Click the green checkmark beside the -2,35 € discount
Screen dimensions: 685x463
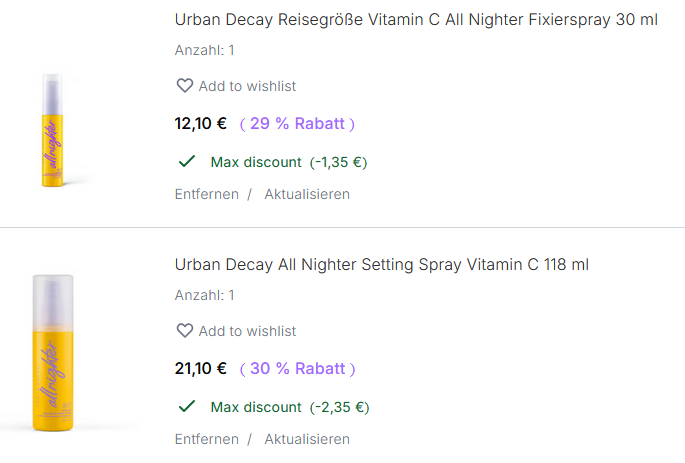pos(185,407)
